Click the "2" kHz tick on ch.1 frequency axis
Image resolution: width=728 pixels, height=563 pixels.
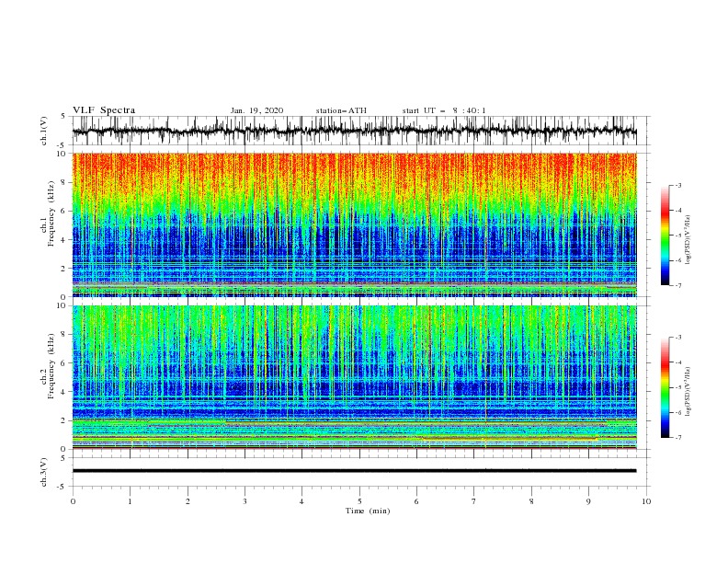pyautogui.click(x=63, y=269)
